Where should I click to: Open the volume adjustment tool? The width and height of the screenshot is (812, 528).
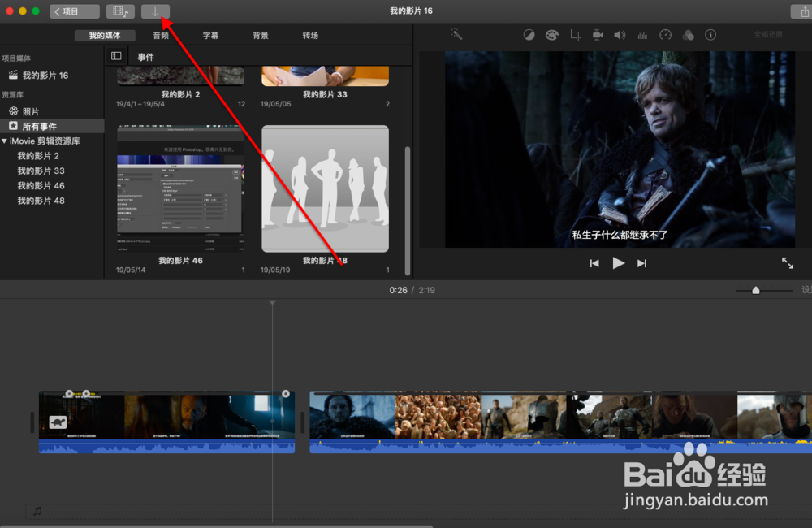point(620,35)
